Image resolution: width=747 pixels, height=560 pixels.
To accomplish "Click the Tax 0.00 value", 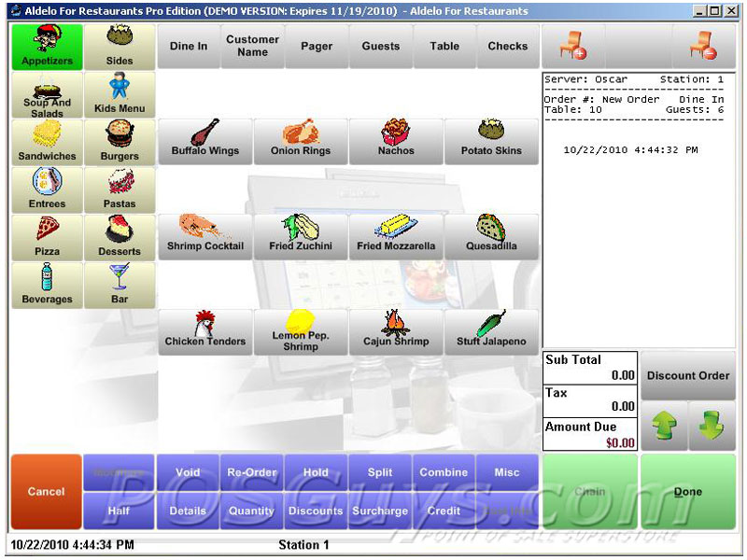I will coord(623,406).
